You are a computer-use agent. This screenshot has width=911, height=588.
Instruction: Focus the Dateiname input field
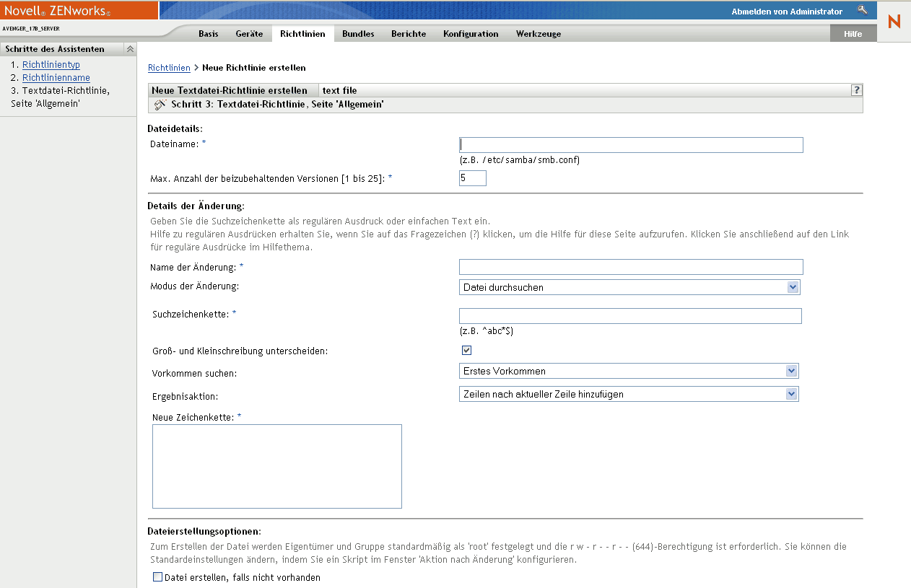[x=631, y=145]
